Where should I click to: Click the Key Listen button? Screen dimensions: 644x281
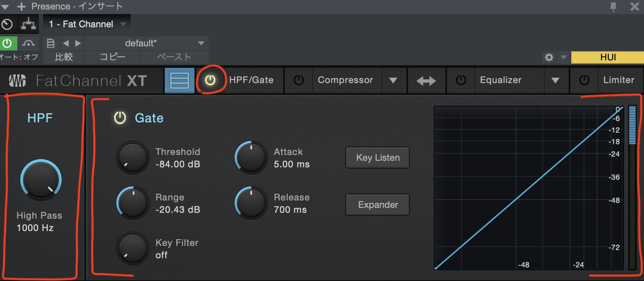click(x=377, y=157)
